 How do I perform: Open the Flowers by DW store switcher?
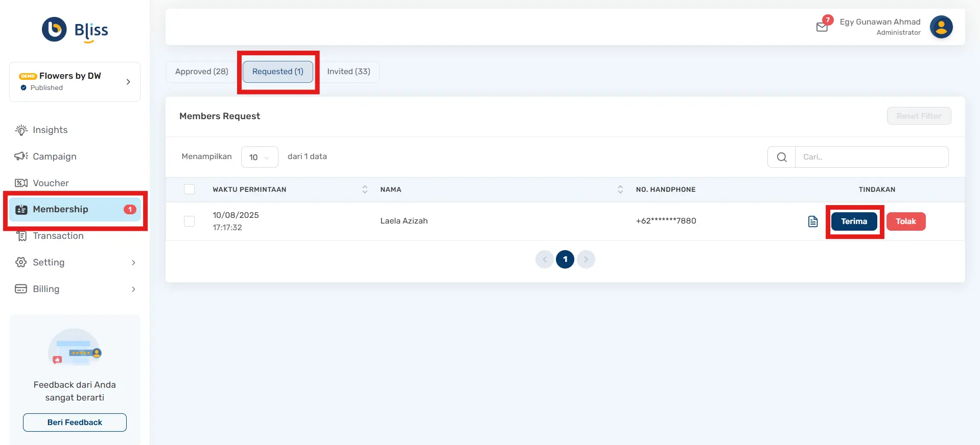tap(75, 82)
